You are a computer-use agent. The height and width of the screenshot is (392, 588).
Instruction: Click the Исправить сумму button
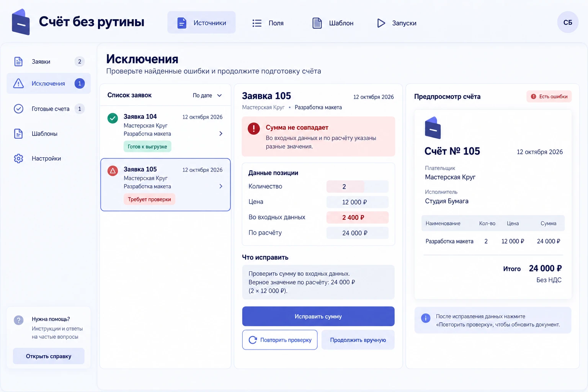click(318, 317)
